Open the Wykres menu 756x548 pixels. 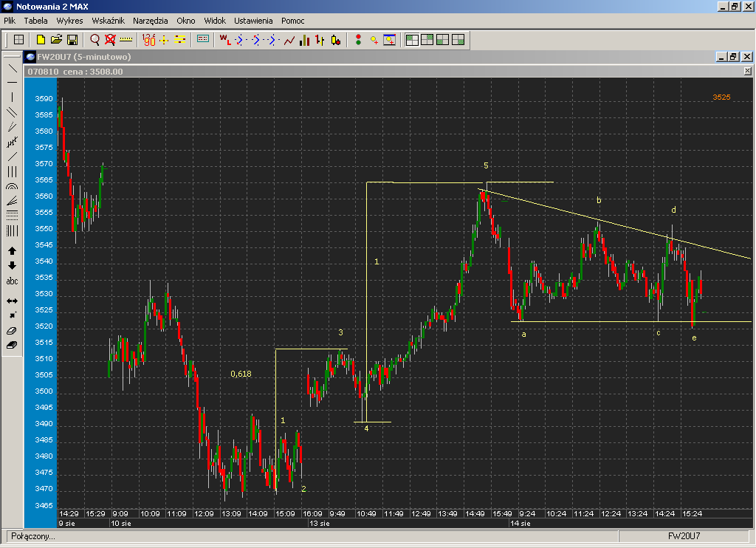click(69, 21)
